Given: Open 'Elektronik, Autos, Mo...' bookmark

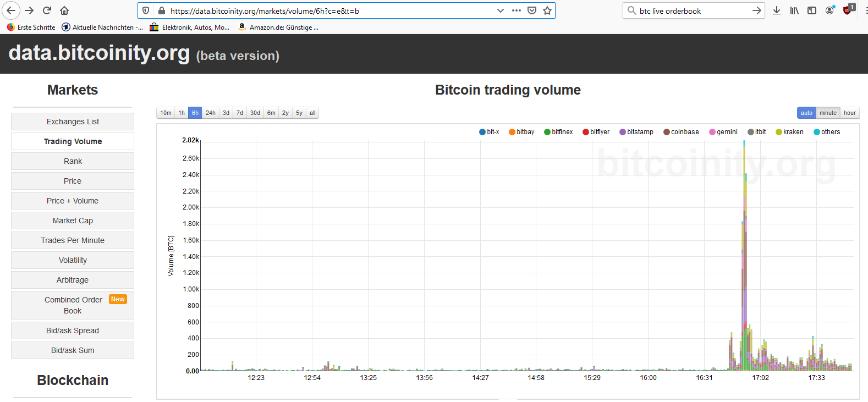Looking at the screenshot, I should (190, 27).
